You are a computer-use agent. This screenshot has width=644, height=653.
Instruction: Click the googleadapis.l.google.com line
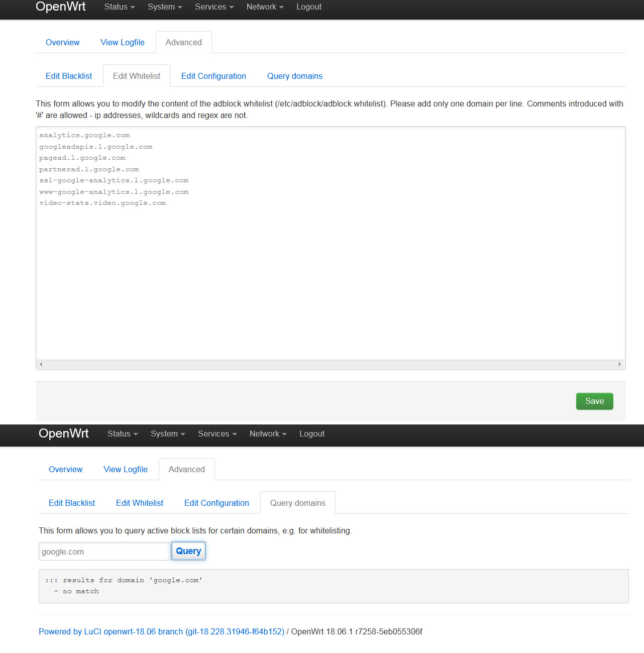96,147
